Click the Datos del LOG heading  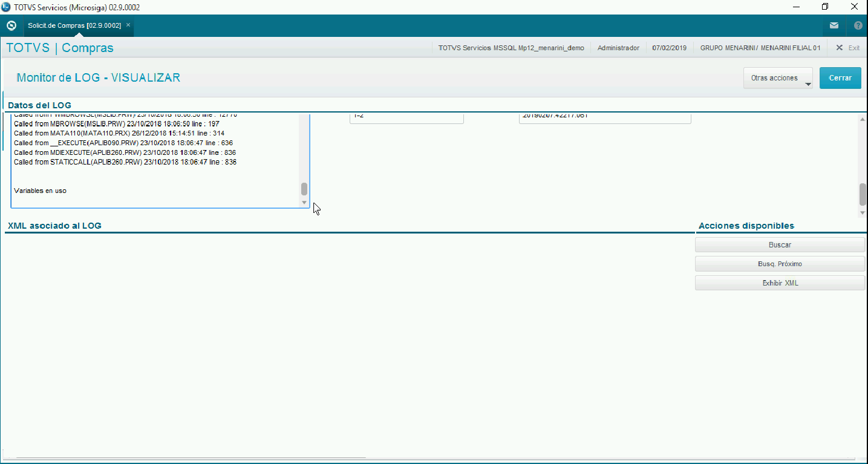tap(39, 105)
